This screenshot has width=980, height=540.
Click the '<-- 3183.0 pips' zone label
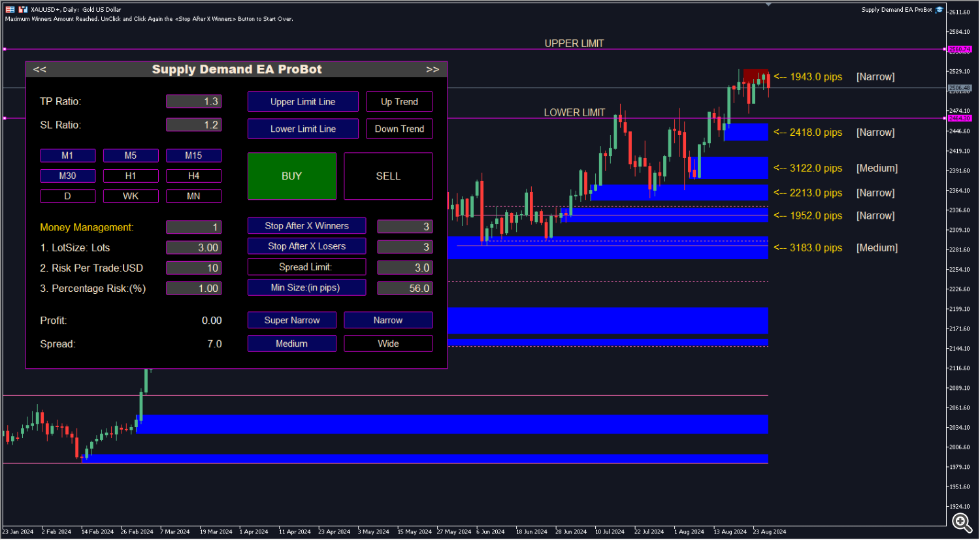click(x=808, y=247)
